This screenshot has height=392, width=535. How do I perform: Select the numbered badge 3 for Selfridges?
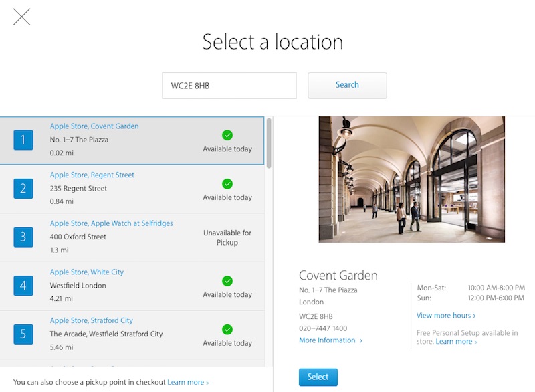tap(23, 237)
